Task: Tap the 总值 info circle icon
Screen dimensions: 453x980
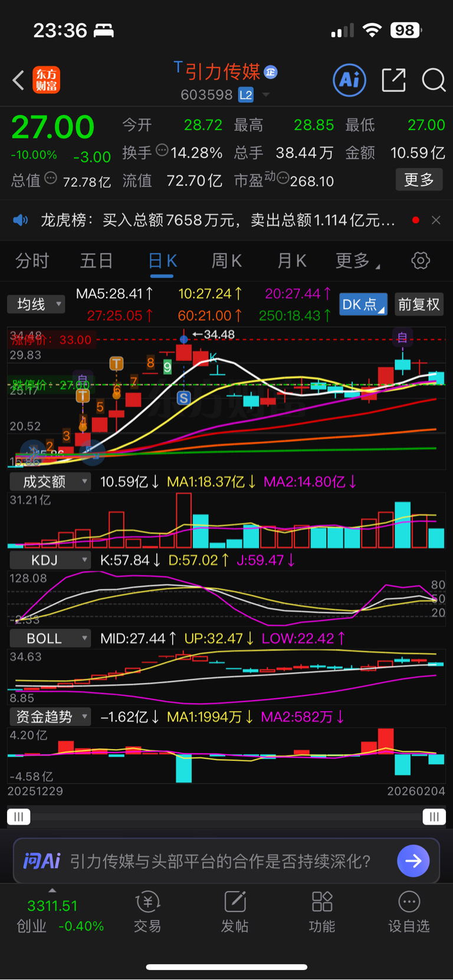Action: tap(51, 177)
